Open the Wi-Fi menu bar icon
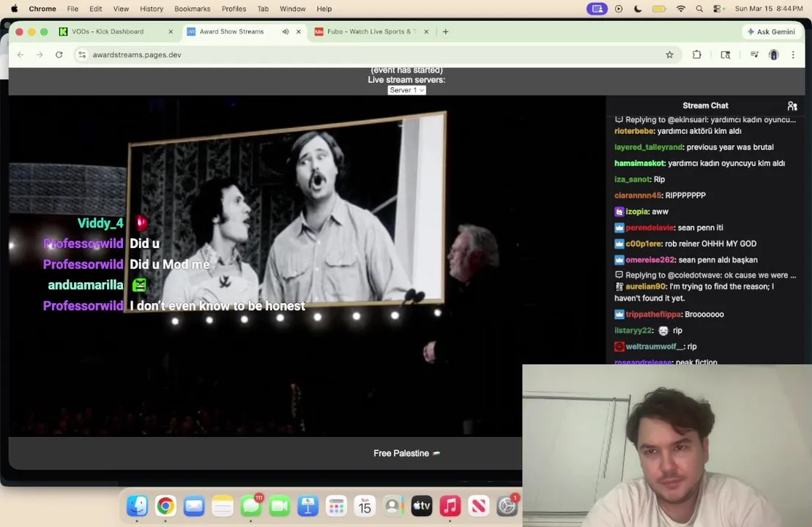The image size is (812, 527). click(x=681, y=9)
